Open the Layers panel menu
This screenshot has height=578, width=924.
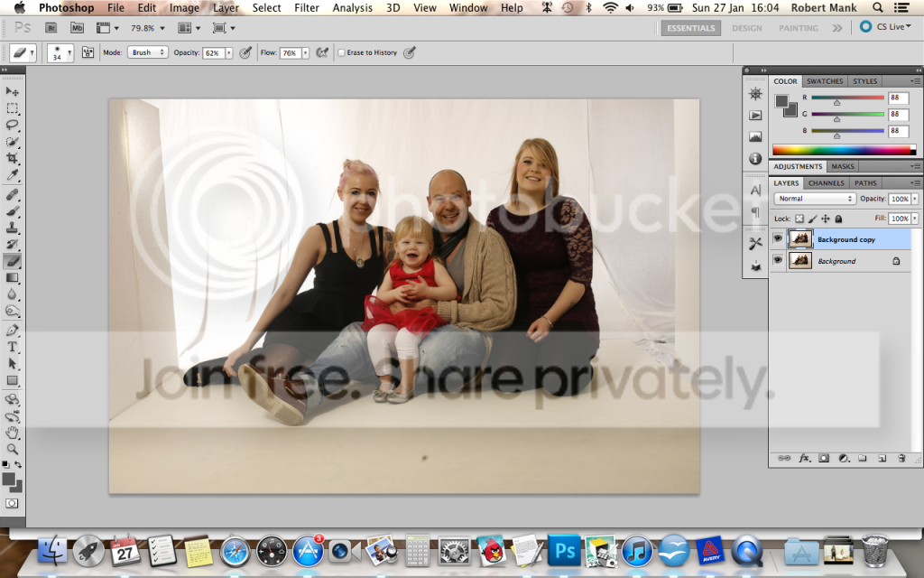coord(917,182)
